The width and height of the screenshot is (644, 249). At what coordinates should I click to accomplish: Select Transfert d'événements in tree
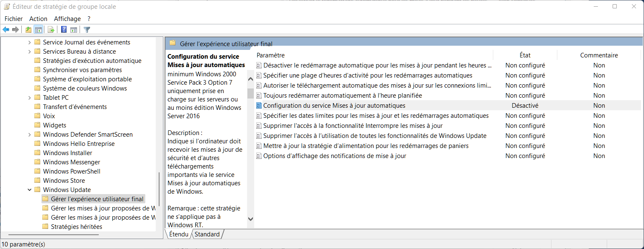coord(75,106)
